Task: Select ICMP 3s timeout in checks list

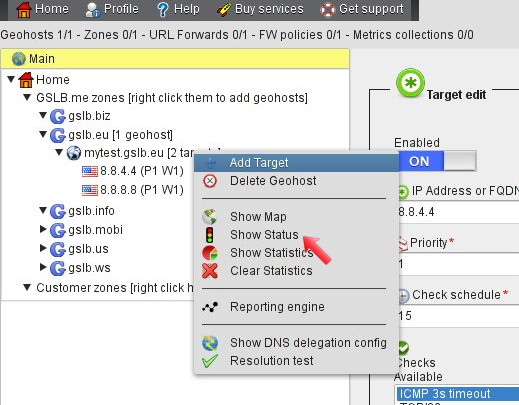Action: click(x=457, y=394)
